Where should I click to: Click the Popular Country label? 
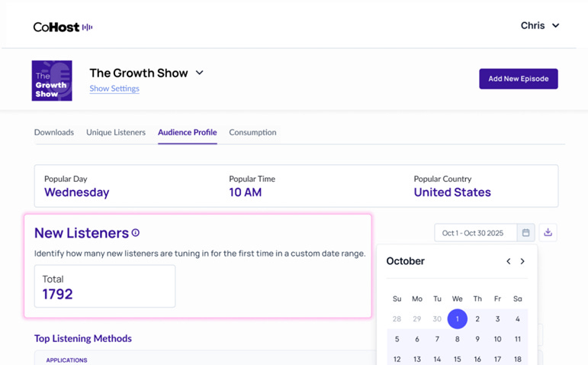(442, 179)
